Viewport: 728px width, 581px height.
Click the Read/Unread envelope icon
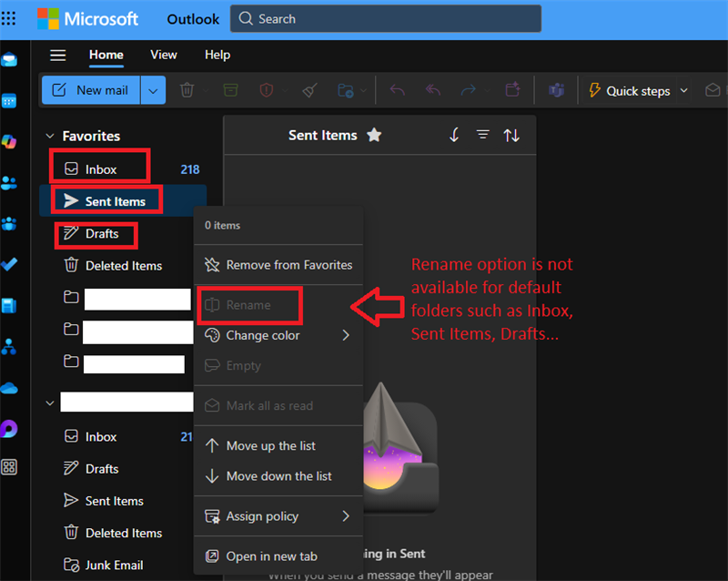click(713, 90)
